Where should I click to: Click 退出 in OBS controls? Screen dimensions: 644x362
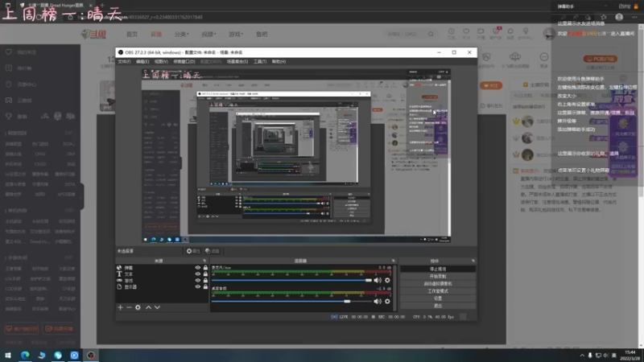click(x=438, y=306)
